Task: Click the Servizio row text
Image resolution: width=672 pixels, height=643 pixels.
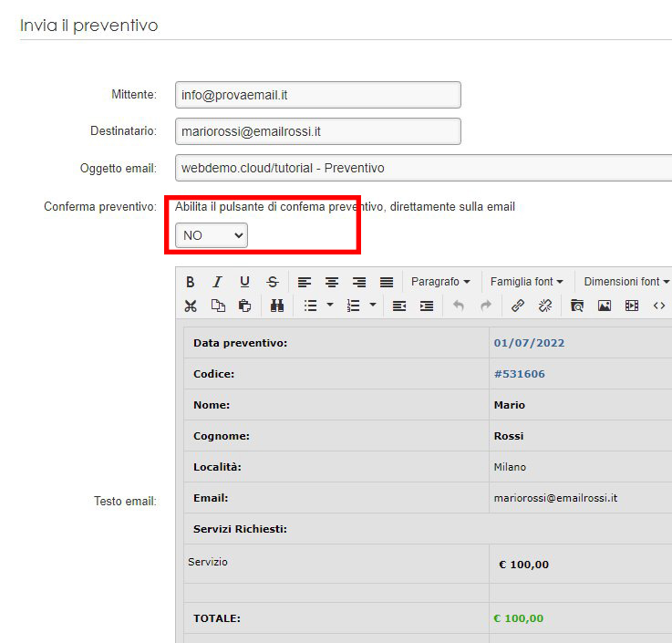Action: coord(207,562)
